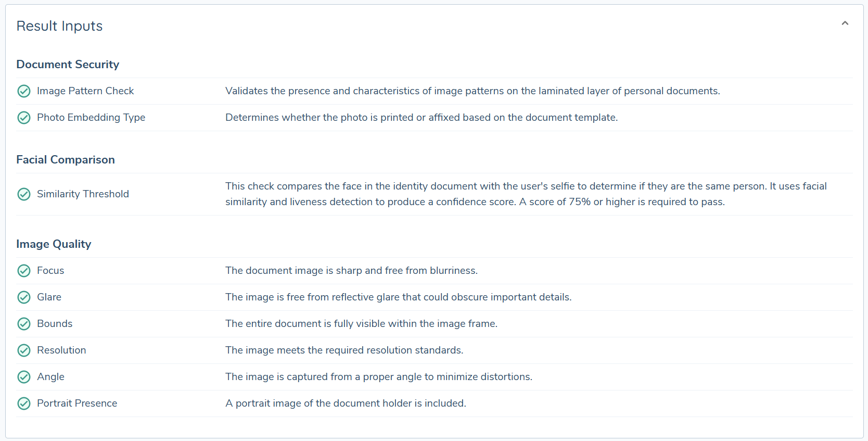The width and height of the screenshot is (868, 441).
Task: Select the Facial Comparison section heading
Action: 66,159
